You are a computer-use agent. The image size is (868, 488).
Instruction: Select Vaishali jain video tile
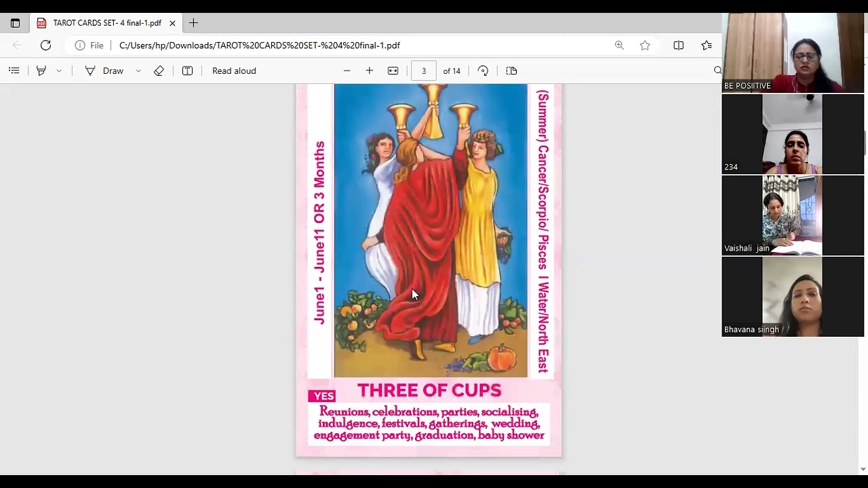point(793,215)
